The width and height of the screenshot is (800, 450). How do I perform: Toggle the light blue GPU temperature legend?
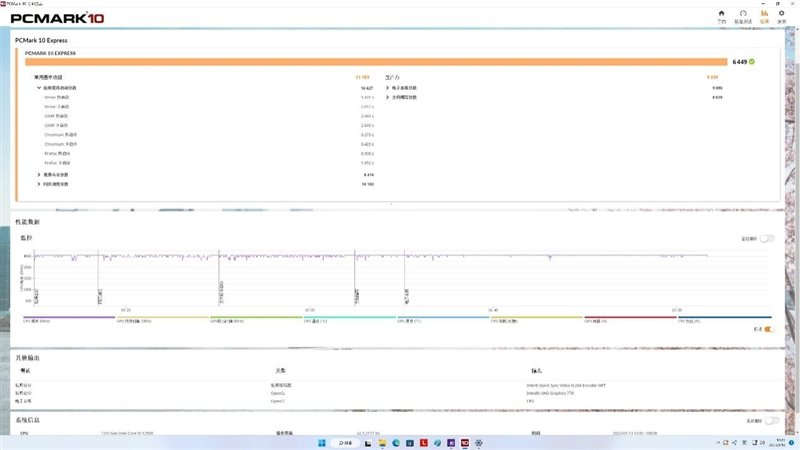[443, 319]
